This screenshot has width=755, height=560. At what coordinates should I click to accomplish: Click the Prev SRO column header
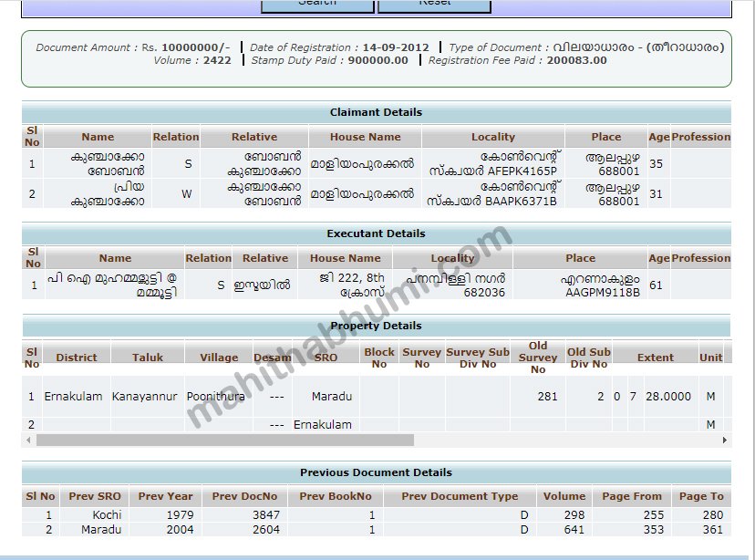pyautogui.click(x=95, y=497)
